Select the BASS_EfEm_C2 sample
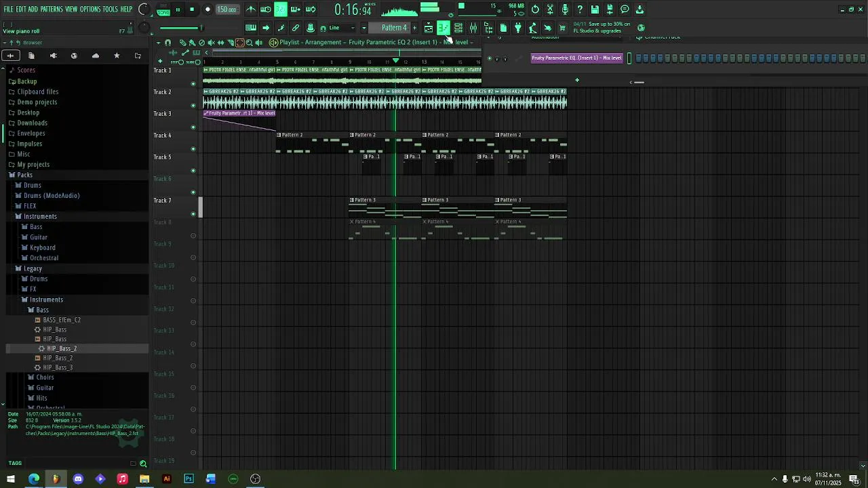This screenshot has height=488, width=868. pyautogui.click(x=62, y=320)
